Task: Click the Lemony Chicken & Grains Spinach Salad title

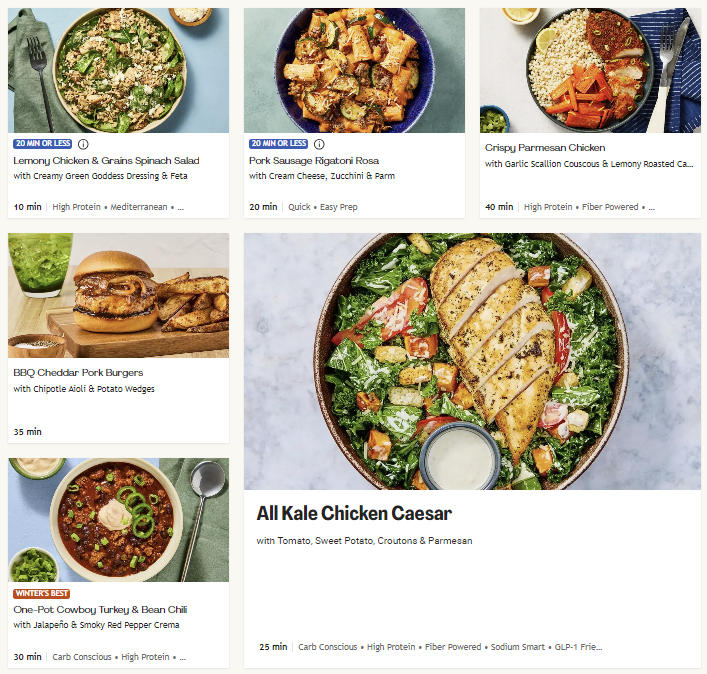Action: pos(106,161)
